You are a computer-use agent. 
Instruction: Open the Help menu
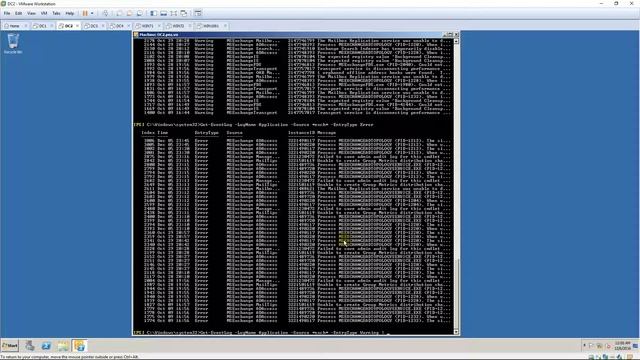[70, 13]
